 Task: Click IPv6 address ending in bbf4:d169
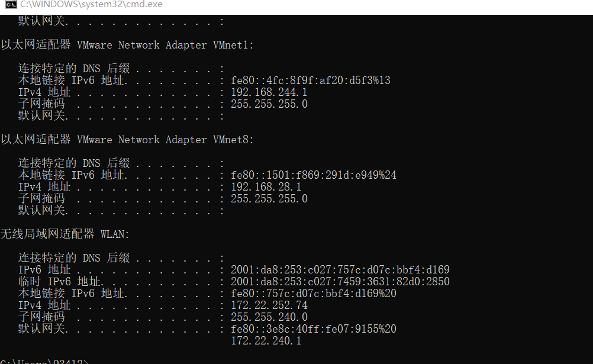coord(340,270)
